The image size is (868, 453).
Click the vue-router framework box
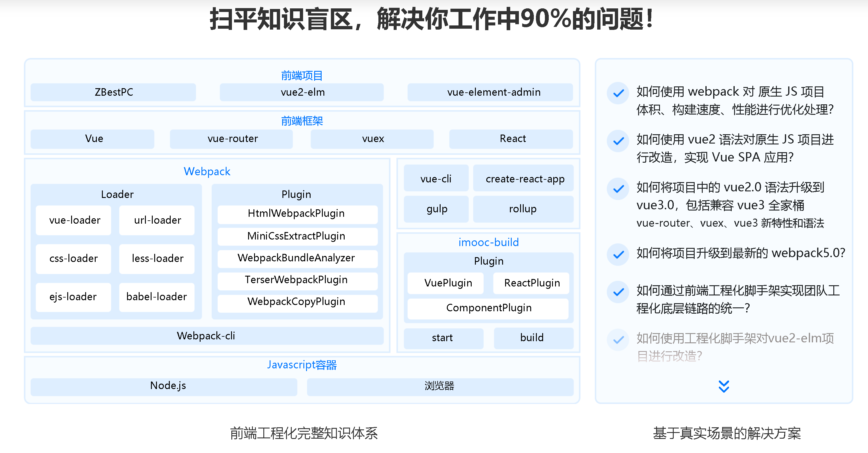coord(231,139)
